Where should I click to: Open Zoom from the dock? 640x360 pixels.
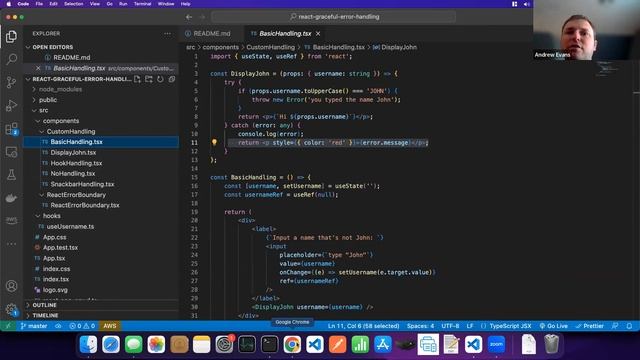pos(496,344)
